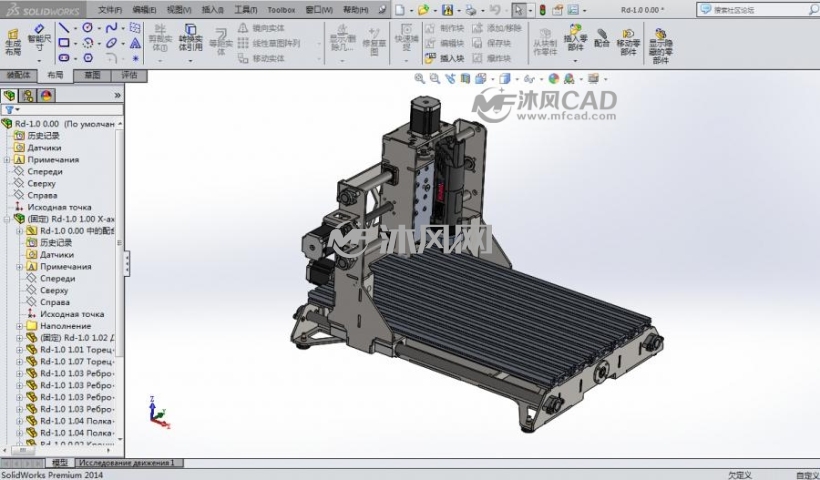Select the Sketch Text tool

pos(135,43)
